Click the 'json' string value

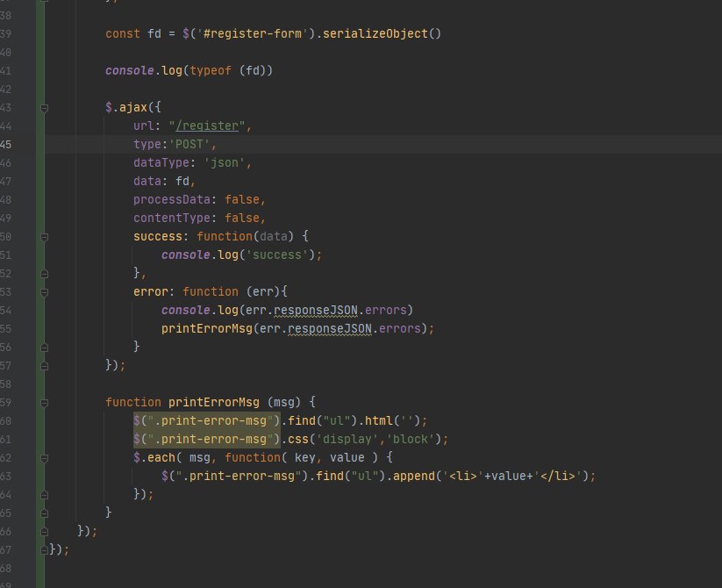(x=225, y=162)
